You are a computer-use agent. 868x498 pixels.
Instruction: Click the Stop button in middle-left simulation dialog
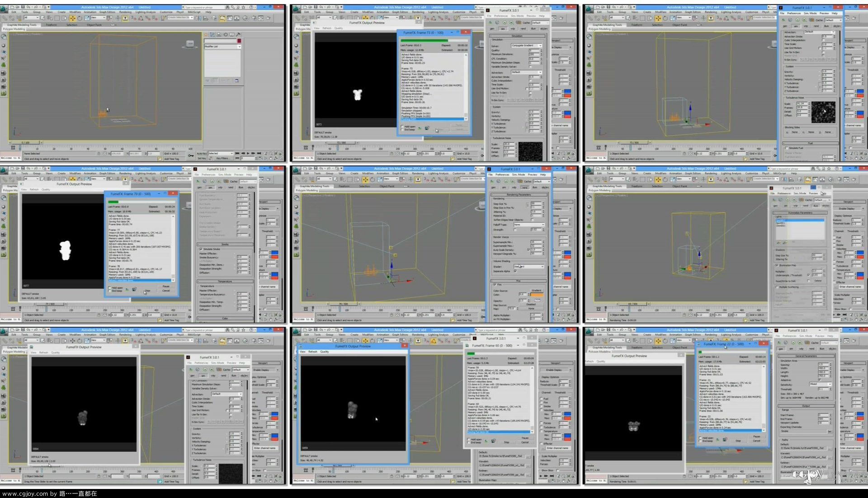pyautogui.click(x=147, y=291)
